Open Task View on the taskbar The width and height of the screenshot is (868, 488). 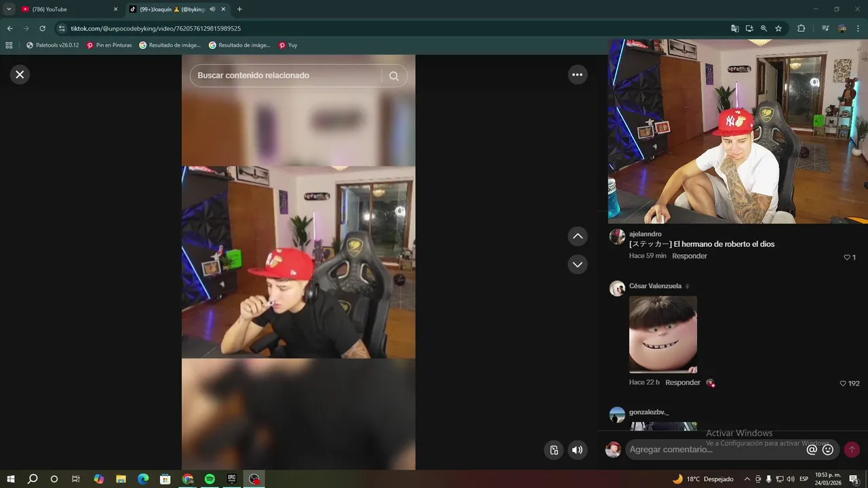(x=76, y=479)
